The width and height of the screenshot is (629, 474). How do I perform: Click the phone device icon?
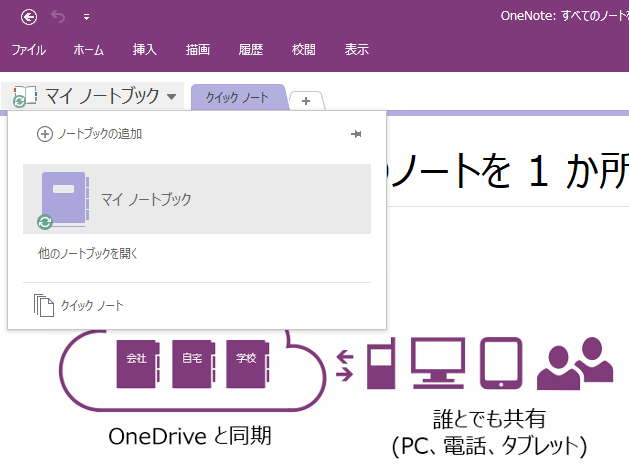click(381, 363)
